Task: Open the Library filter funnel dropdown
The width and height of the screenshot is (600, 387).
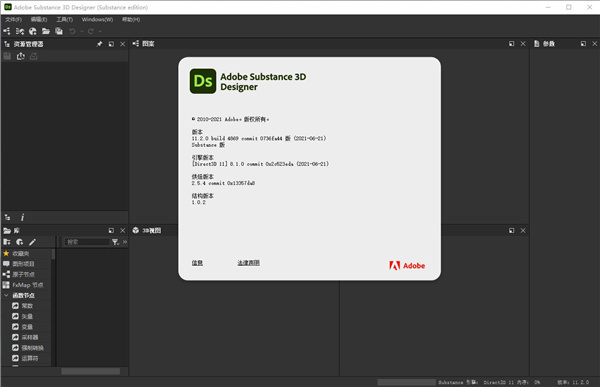Action: click(115, 242)
